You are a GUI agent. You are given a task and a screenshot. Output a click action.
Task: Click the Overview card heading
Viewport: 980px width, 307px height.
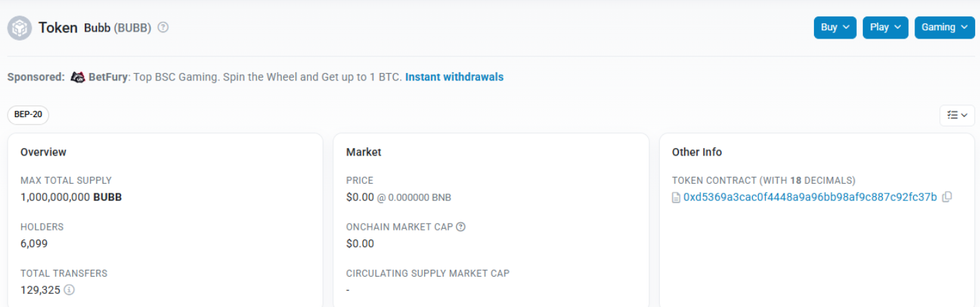coord(43,152)
